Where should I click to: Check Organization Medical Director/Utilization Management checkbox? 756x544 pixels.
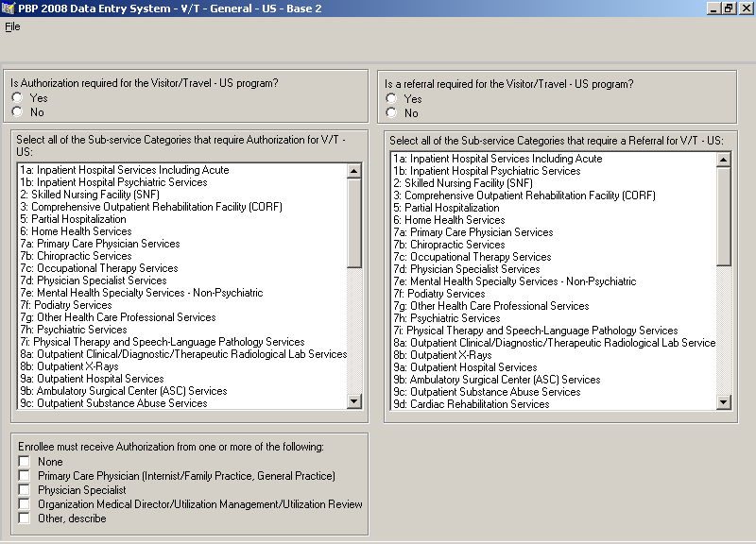[x=25, y=504]
